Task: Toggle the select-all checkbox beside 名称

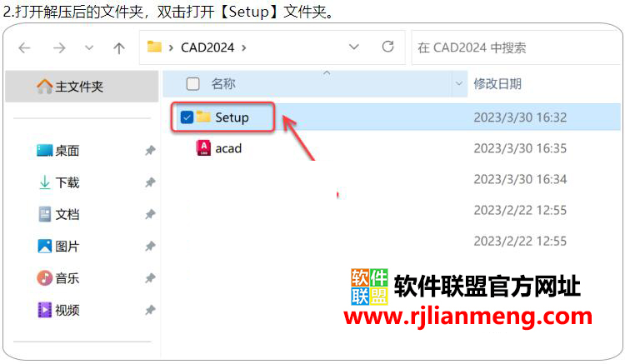Action: pyautogui.click(x=193, y=83)
